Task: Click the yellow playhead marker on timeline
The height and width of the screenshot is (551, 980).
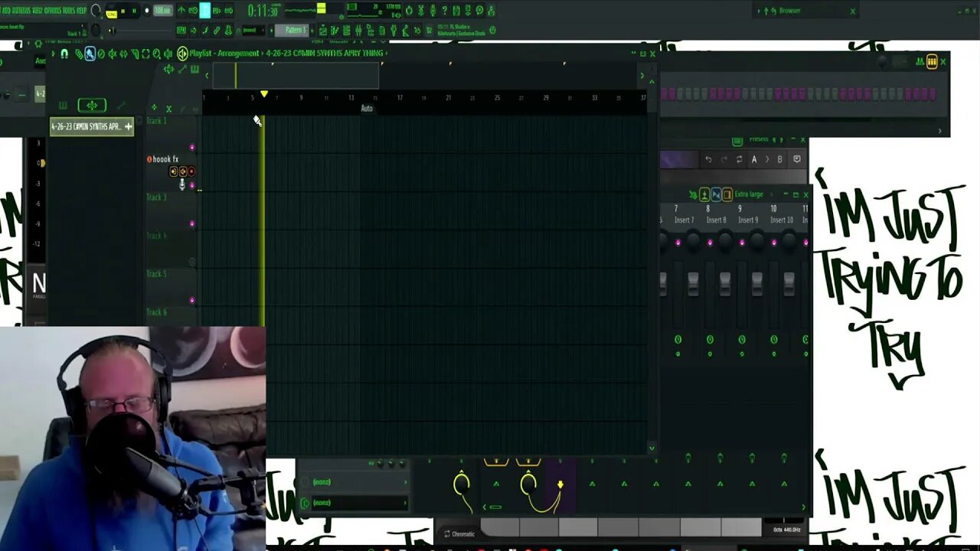Action: coord(264,94)
